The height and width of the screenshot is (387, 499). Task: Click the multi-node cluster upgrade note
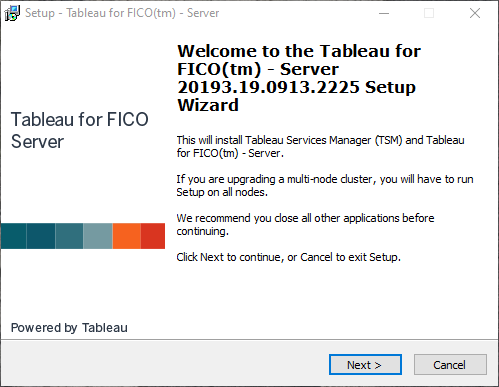coord(325,186)
